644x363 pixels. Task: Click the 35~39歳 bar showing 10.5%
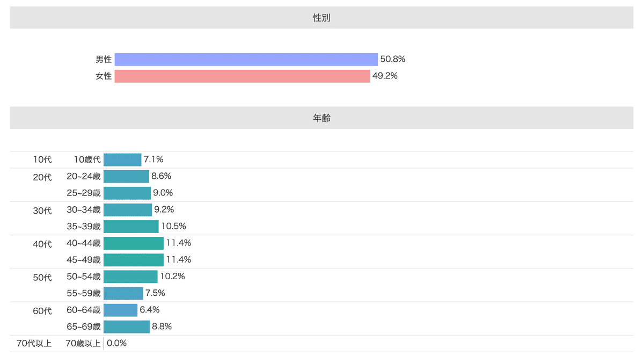[131, 226]
